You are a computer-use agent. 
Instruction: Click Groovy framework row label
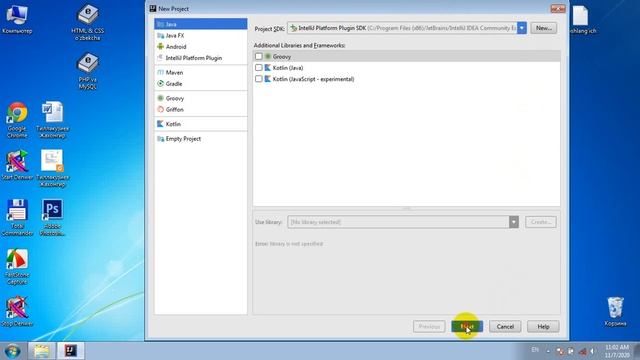[x=282, y=57]
